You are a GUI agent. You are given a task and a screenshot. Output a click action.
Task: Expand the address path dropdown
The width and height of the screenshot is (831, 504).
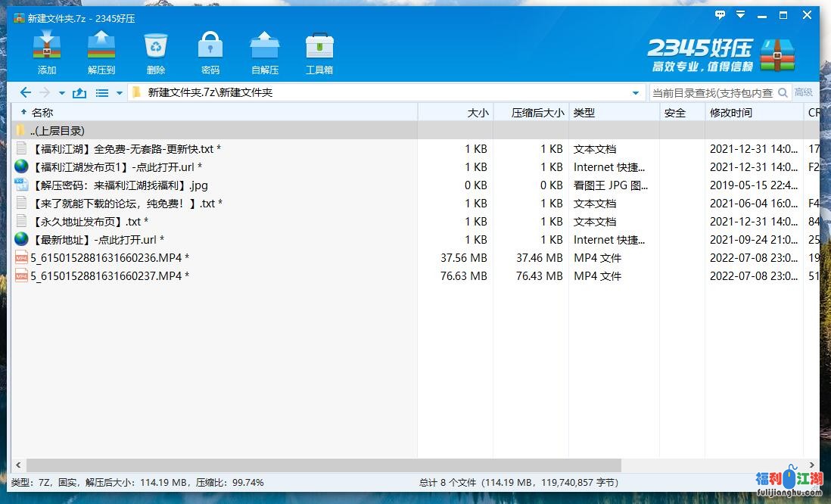point(636,93)
